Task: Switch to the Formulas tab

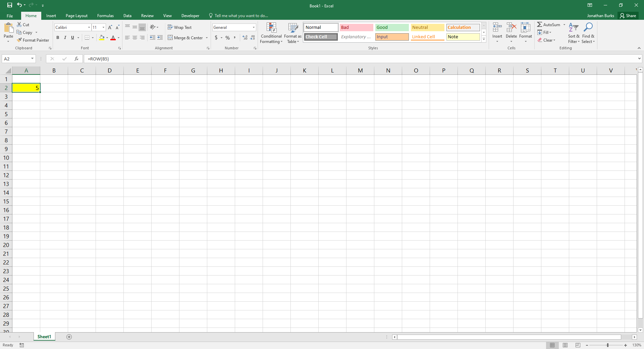Action: pyautogui.click(x=105, y=16)
